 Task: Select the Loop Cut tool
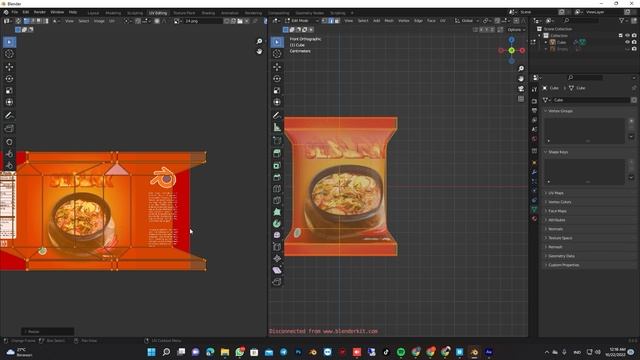277,189
